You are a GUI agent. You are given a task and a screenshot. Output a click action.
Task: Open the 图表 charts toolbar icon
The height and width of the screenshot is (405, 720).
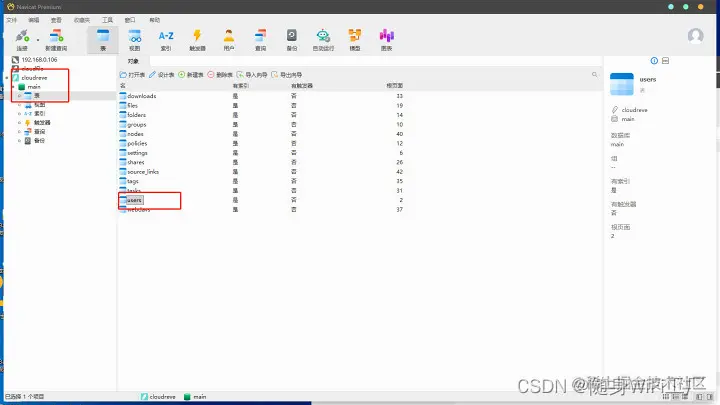click(386, 40)
